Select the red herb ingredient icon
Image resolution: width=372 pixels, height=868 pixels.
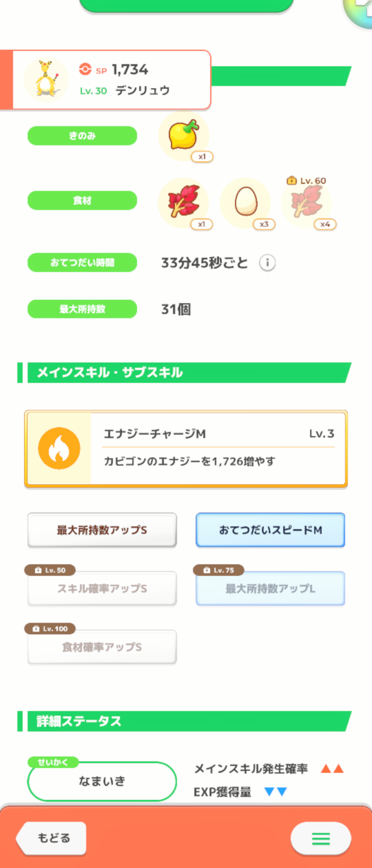pos(184,202)
